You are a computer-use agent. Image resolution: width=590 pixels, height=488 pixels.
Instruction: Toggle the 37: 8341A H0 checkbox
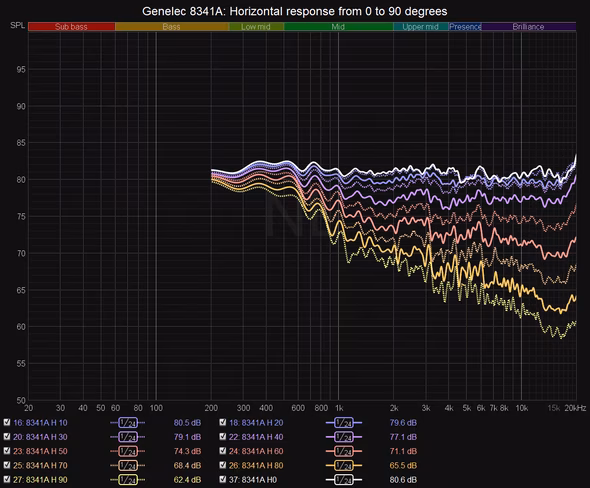[x=223, y=479]
